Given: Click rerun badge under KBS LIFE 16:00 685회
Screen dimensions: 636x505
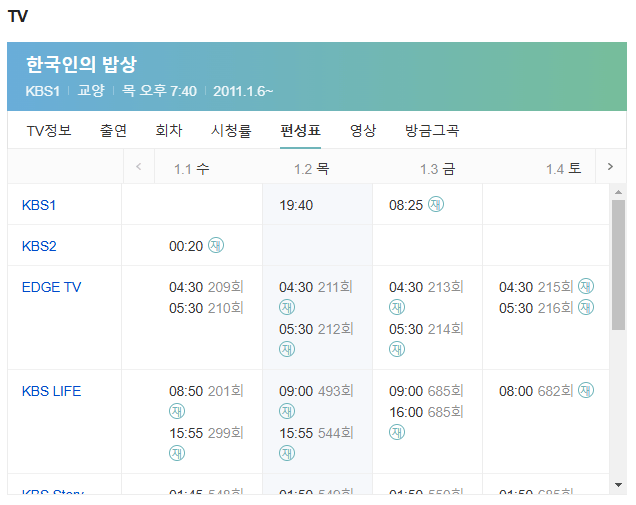Looking at the screenshot, I should coord(397,432).
